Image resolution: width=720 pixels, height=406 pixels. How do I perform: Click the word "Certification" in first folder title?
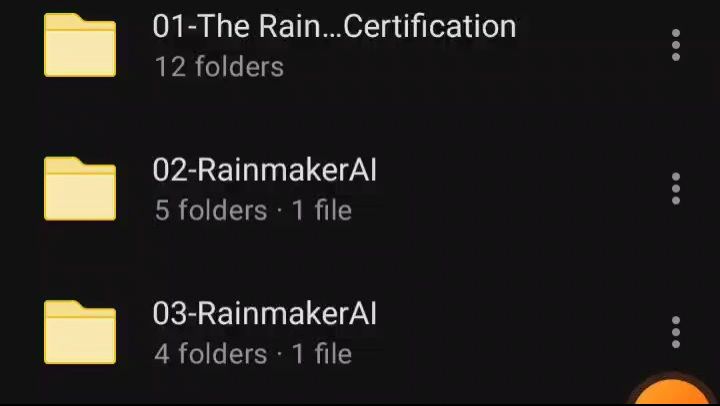click(x=430, y=26)
